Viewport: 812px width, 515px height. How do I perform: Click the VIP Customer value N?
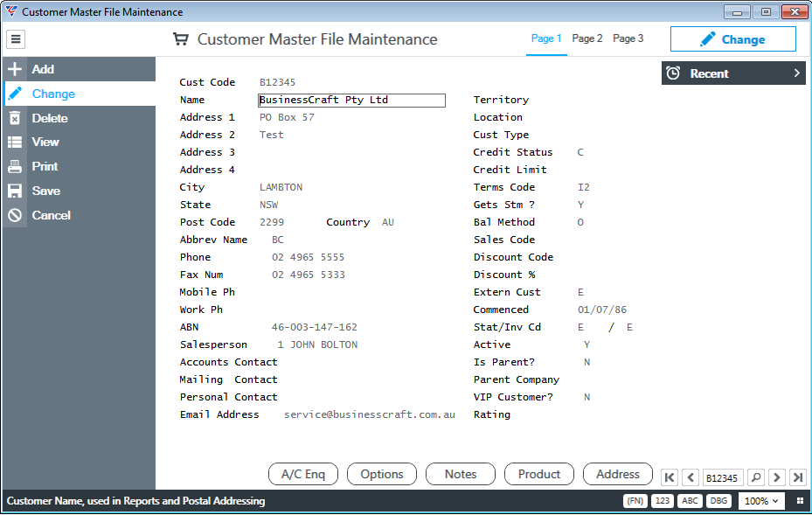coord(586,397)
